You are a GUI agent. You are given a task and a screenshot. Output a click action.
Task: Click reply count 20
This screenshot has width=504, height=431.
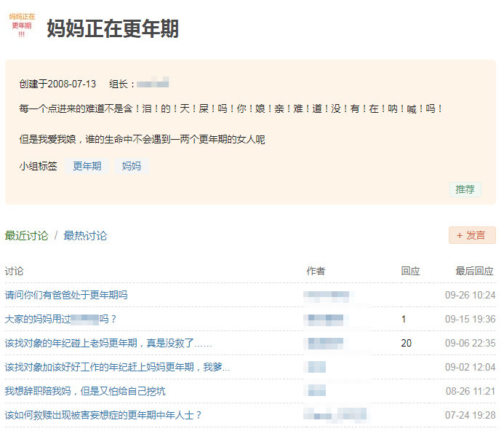click(x=407, y=343)
